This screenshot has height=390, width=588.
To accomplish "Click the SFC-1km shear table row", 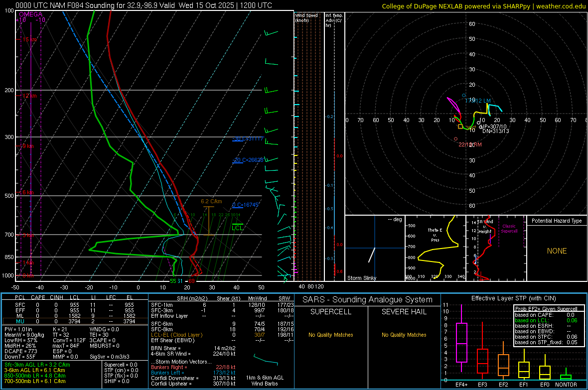I will tap(222, 305).
